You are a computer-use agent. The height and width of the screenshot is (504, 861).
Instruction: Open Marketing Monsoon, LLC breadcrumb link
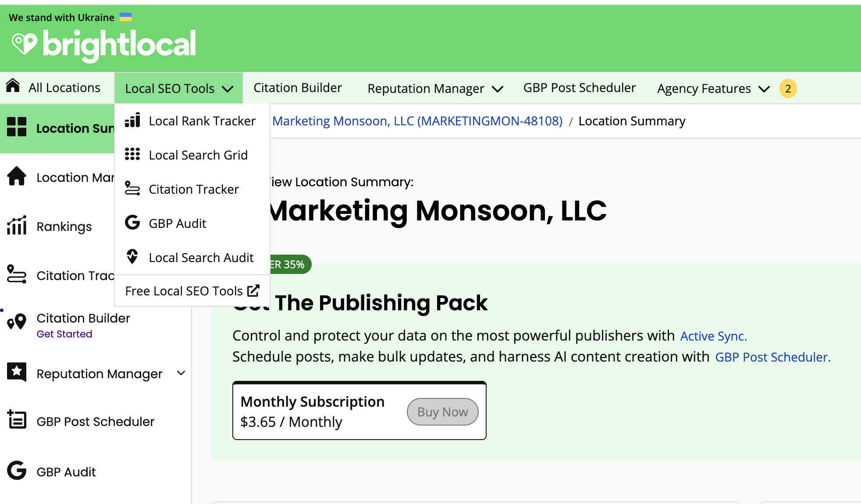coord(417,121)
